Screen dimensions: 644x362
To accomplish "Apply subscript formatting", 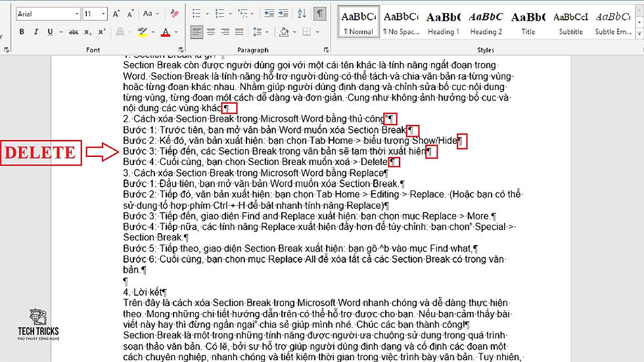I will coord(88,32).
